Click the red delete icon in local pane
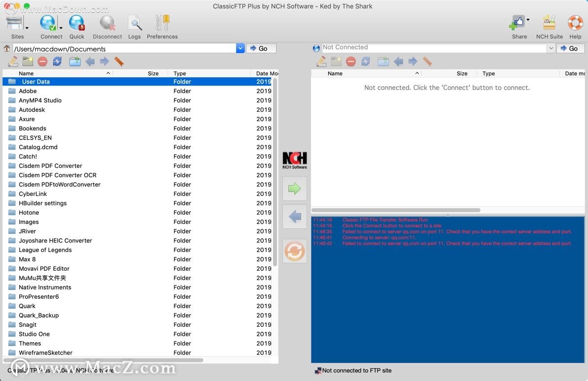Screen dimensions: 588x381 pos(42,62)
